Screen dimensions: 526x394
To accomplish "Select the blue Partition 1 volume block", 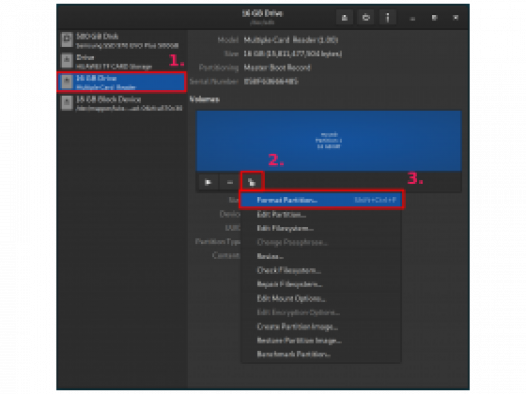I will click(329, 141).
